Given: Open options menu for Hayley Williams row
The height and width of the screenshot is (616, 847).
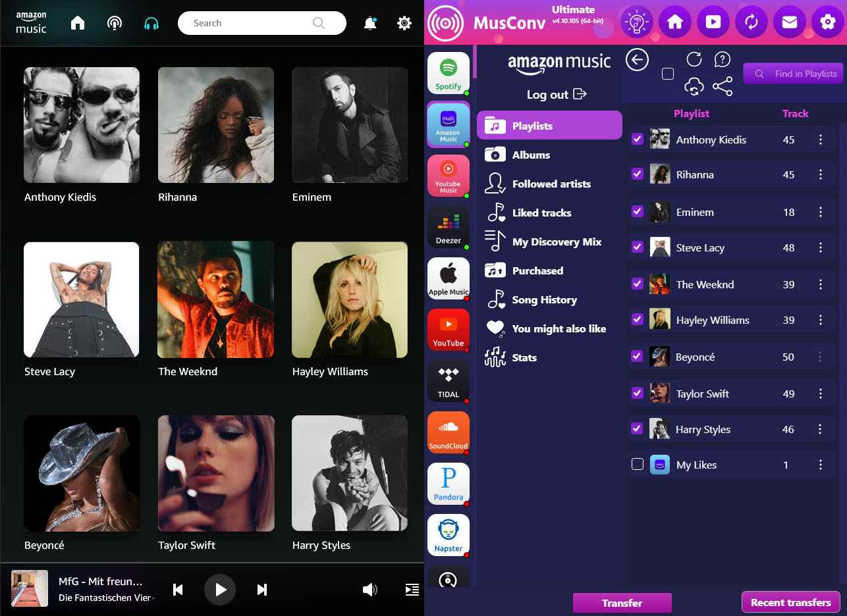Looking at the screenshot, I should pyautogui.click(x=821, y=320).
